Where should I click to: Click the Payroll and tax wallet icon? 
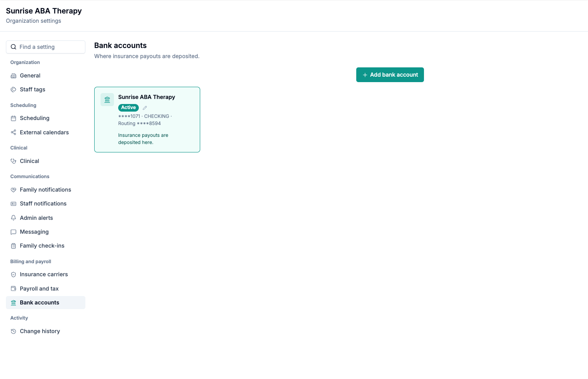pyautogui.click(x=13, y=289)
